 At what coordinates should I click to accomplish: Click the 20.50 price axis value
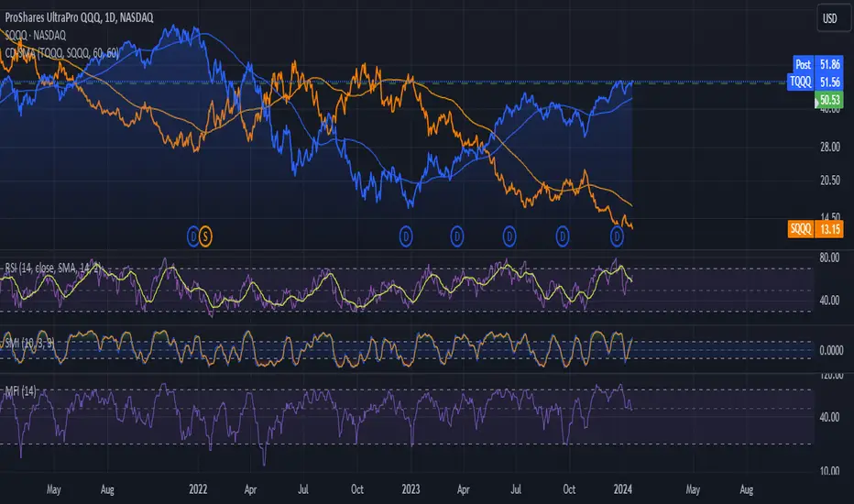coord(830,181)
